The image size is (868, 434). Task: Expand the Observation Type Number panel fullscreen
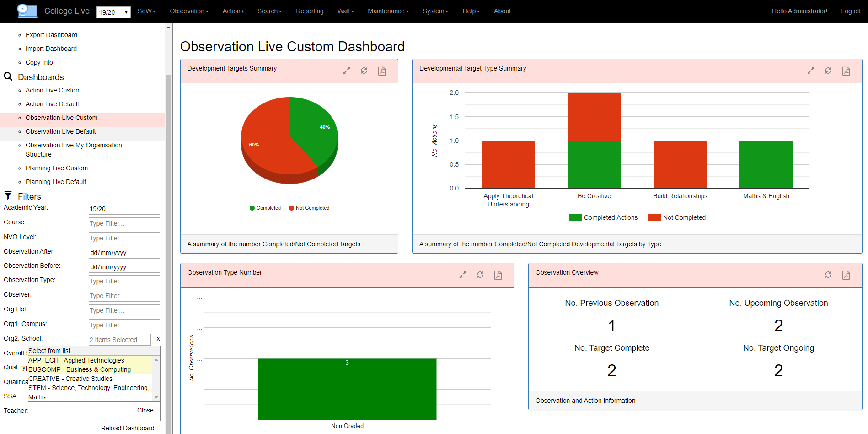462,275
